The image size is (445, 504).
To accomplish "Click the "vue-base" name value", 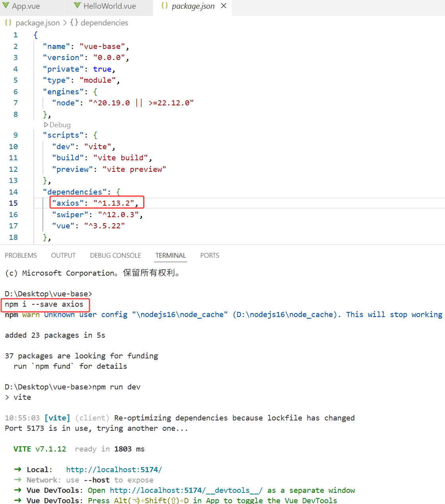I will pyautogui.click(x=102, y=47).
